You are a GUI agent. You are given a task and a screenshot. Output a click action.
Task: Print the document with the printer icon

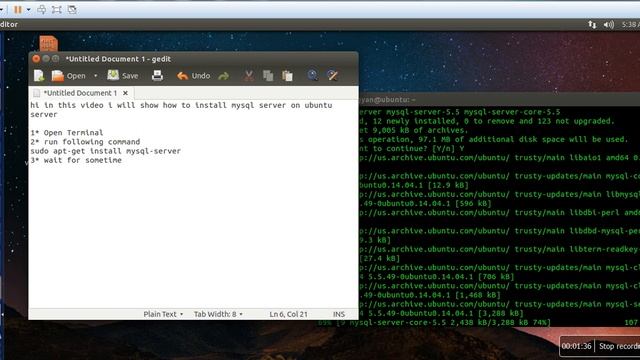click(x=157, y=76)
